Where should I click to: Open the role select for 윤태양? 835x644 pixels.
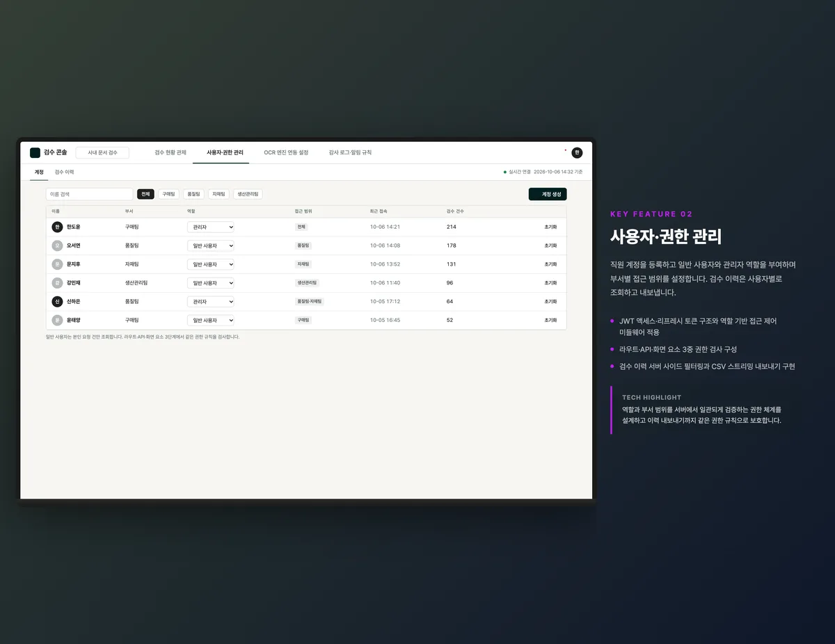211,321
